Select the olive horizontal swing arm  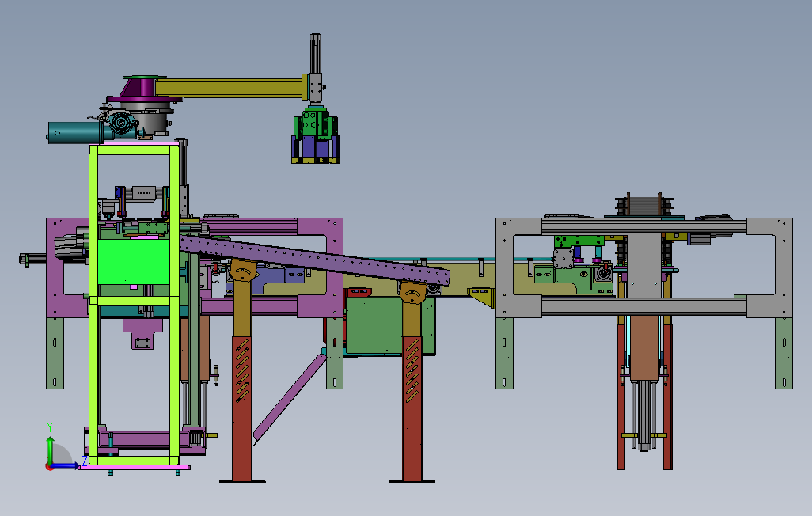tap(228, 88)
